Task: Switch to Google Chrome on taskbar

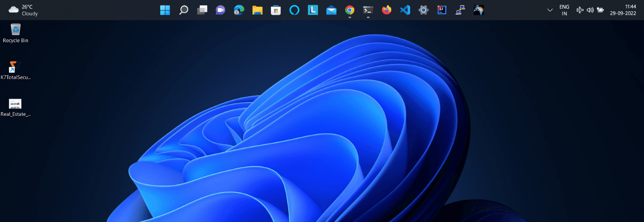Action: click(350, 10)
